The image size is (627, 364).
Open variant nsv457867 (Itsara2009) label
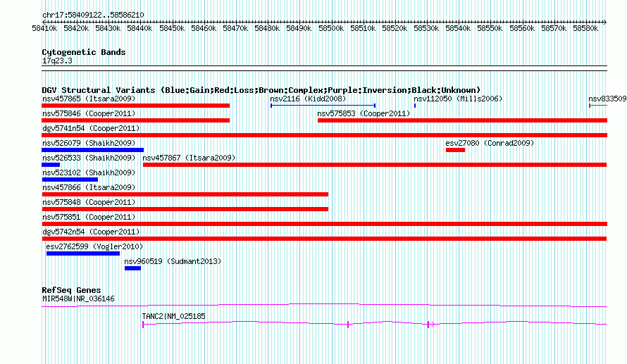[x=189, y=158]
